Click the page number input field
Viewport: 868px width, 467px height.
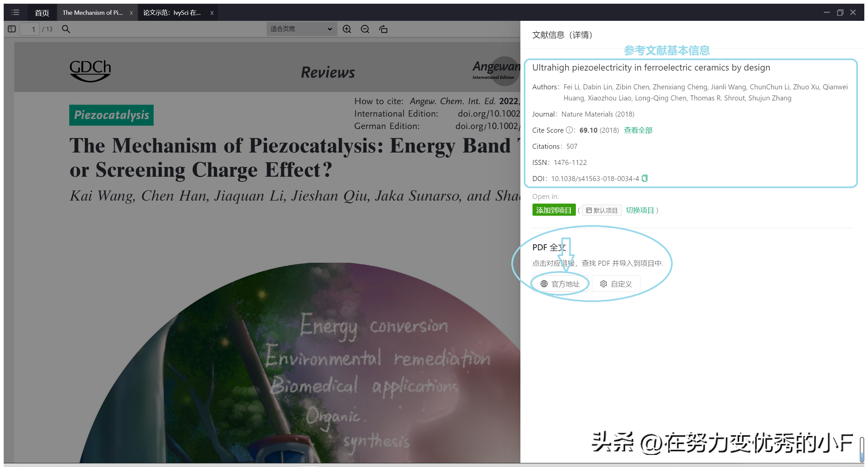click(30, 29)
